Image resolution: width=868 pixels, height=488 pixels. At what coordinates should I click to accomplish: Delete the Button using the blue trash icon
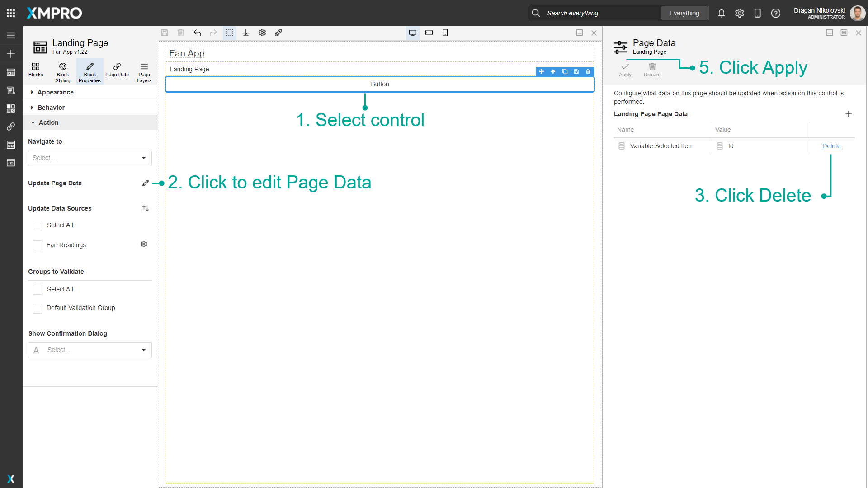[588, 71]
